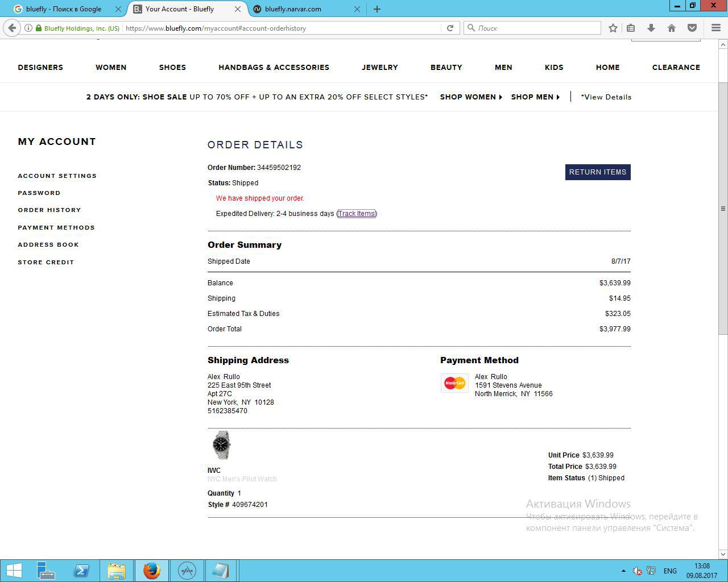The width and height of the screenshot is (728, 582).
Task: Show hidden system tray icons
Action: [x=623, y=571]
